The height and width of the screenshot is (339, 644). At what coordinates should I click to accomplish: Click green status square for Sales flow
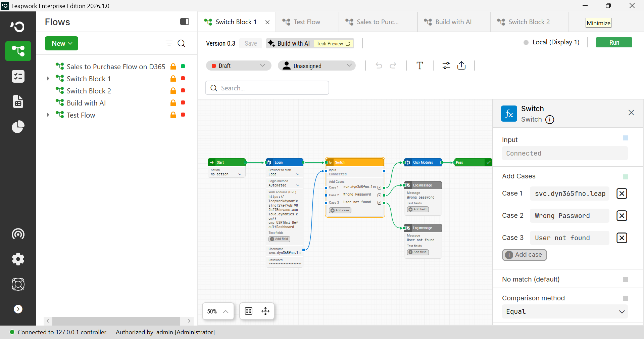point(183,66)
